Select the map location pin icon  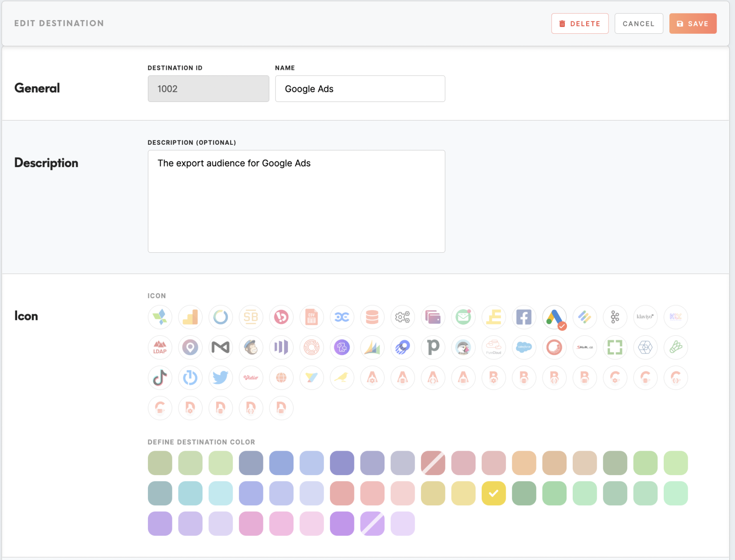pyautogui.click(x=190, y=348)
